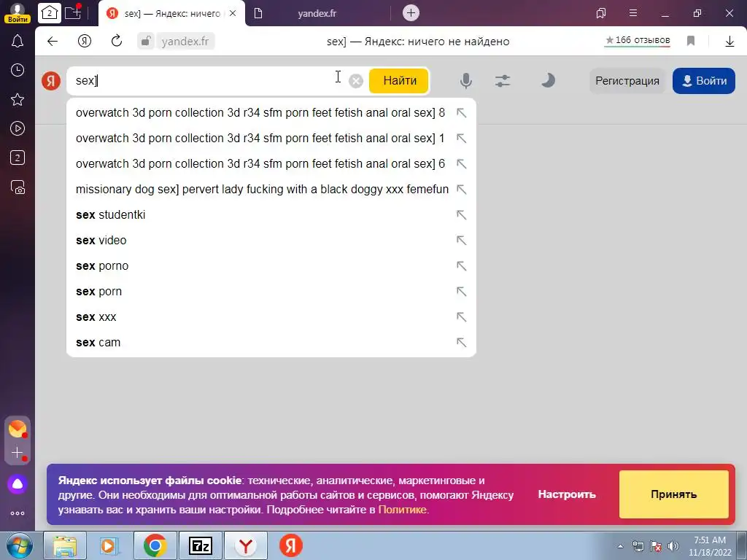This screenshot has height=560, width=747.
Task: Switch to the yandex.fr tab
Action: click(x=317, y=13)
